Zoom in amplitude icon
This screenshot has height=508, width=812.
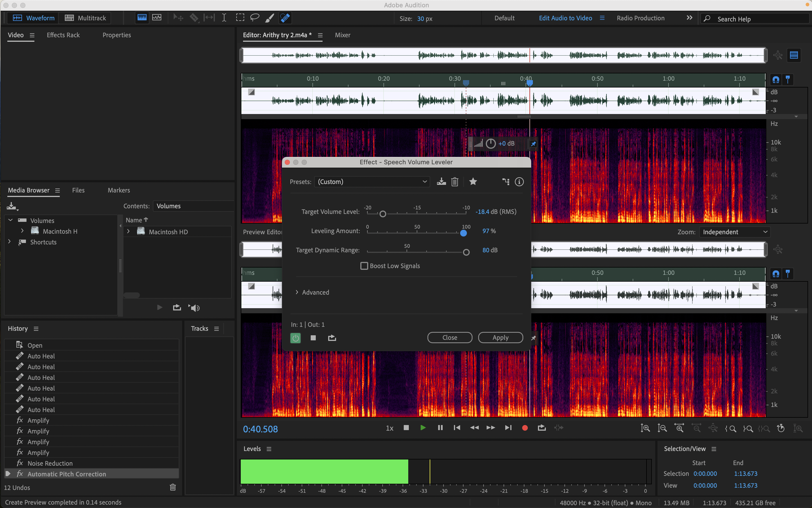(645, 428)
